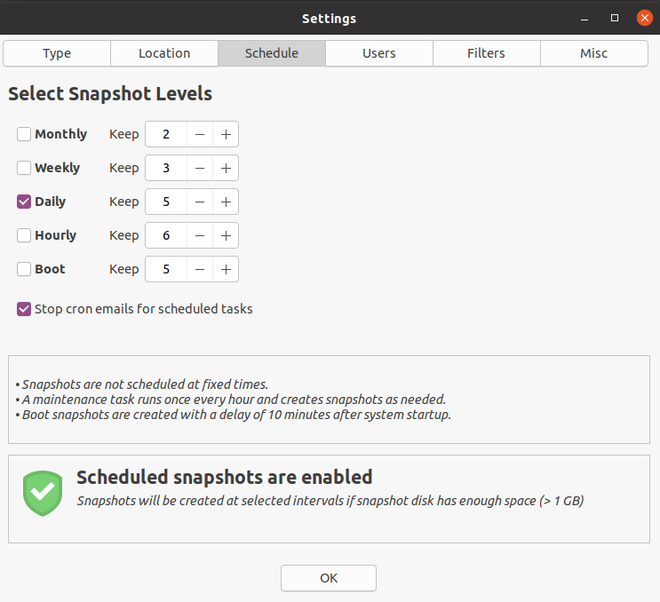The image size is (660, 602).
Task: Open the Misc tab
Action: pos(594,53)
